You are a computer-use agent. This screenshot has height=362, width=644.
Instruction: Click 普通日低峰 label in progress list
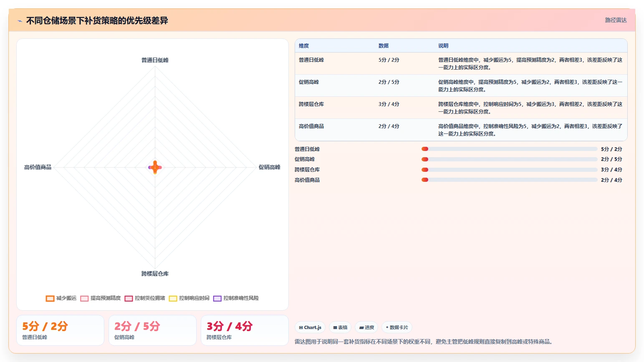[x=307, y=149]
